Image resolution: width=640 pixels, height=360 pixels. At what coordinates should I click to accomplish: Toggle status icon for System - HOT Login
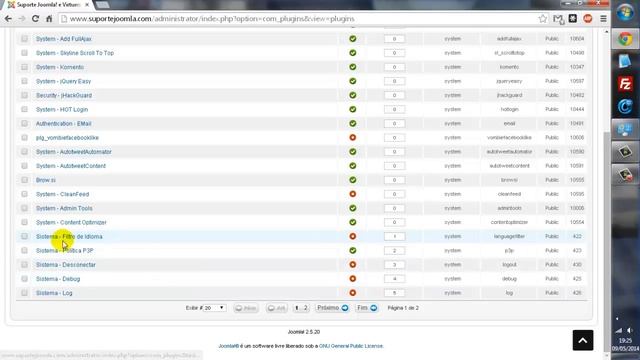(353, 109)
